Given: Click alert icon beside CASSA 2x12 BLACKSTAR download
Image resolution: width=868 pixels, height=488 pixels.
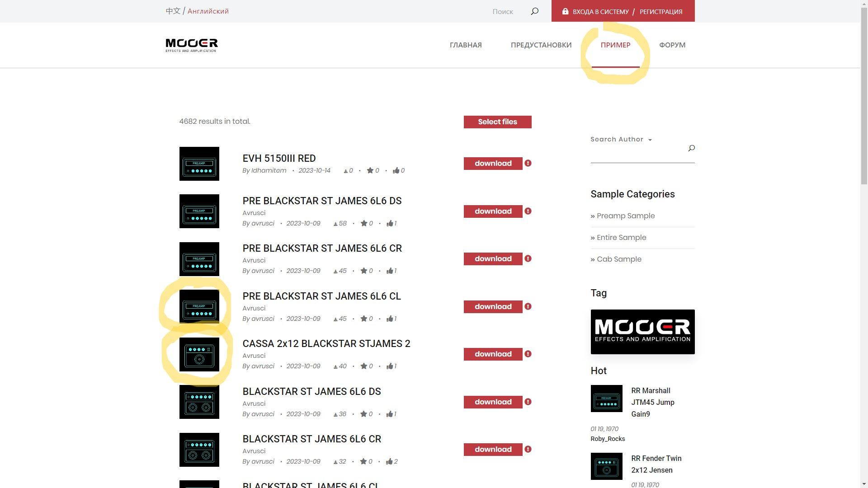Looking at the screenshot, I should pos(528,354).
